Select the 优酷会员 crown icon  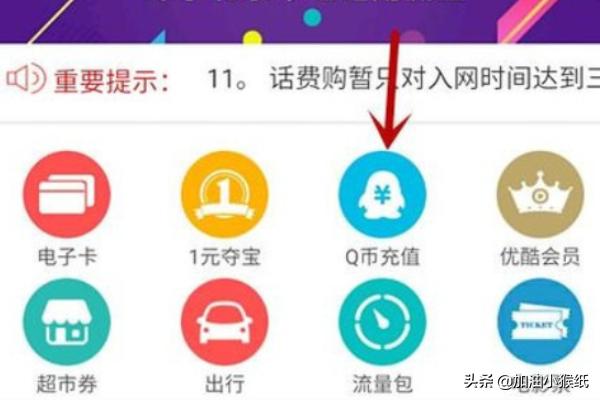[x=540, y=194]
